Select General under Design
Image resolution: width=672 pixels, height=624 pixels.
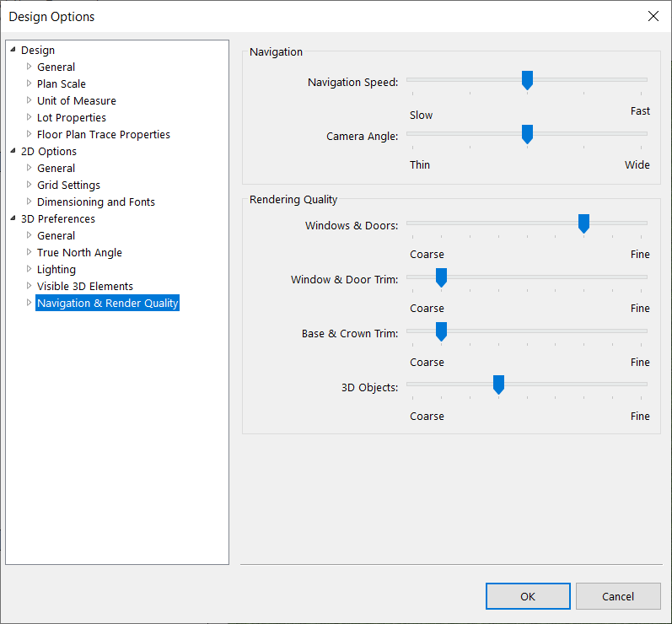point(56,67)
